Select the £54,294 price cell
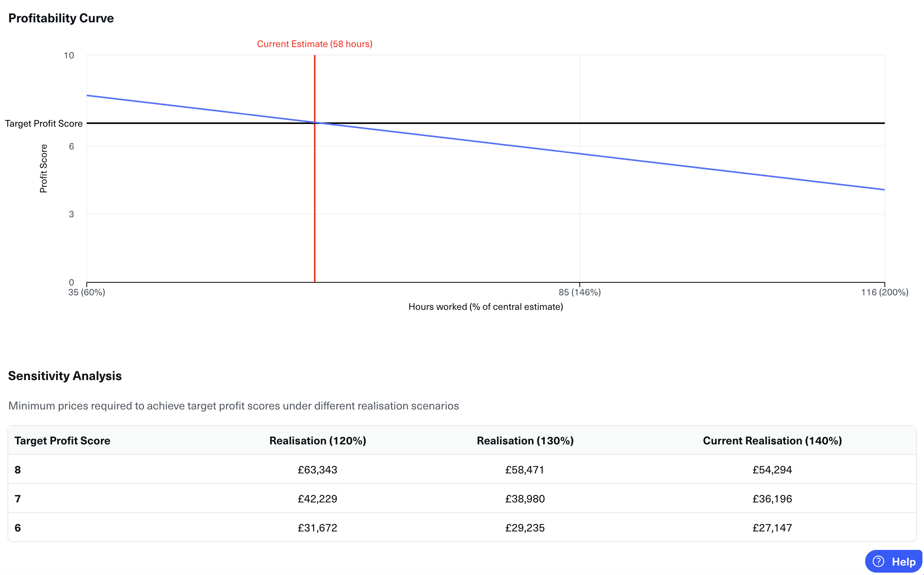The image size is (924, 575). (772, 469)
